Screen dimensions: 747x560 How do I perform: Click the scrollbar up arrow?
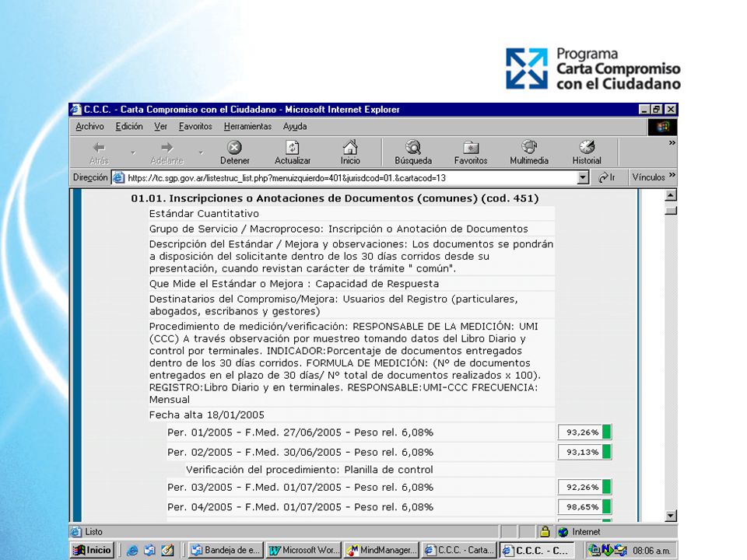coord(670,195)
